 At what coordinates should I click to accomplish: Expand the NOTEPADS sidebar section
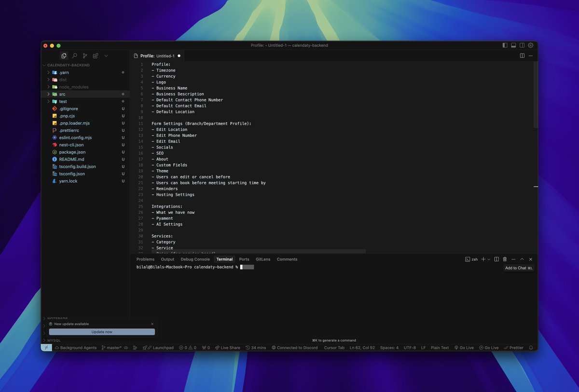pos(58,318)
